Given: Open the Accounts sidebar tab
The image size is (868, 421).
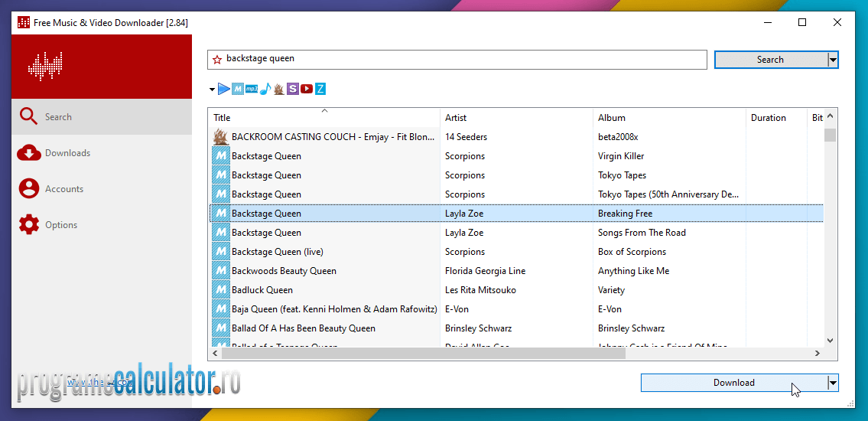Looking at the screenshot, I should pyautogui.click(x=102, y=189).
